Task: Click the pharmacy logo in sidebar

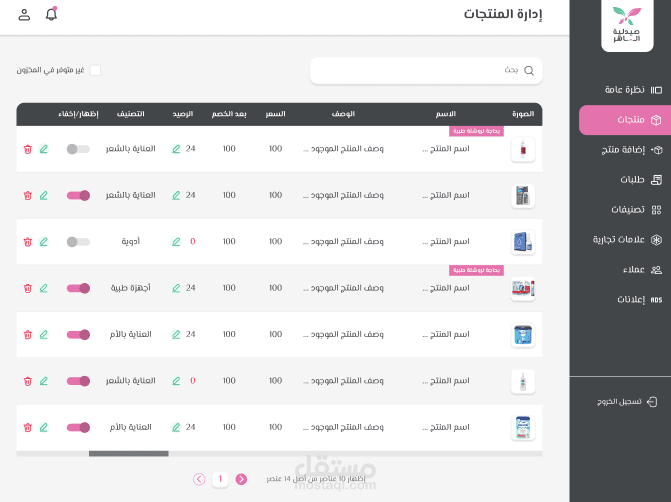Action: coord(627,24)
